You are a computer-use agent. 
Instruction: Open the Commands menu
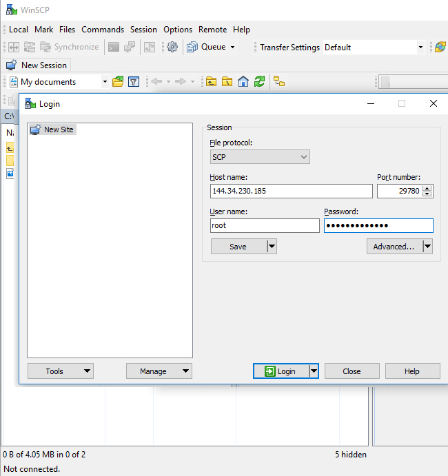coord(103,30)
